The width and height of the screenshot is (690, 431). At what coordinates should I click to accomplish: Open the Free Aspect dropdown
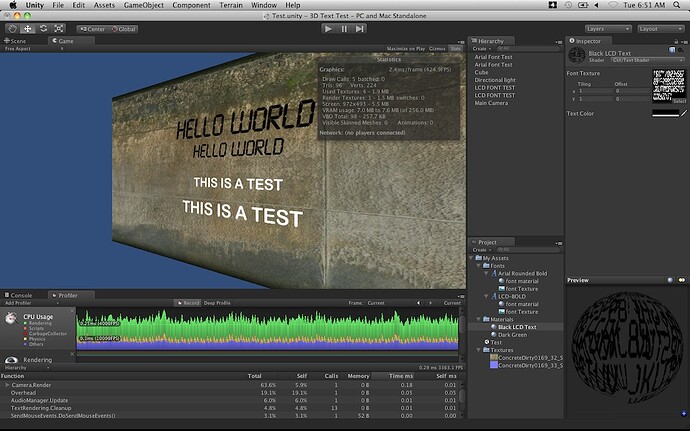[x=33, y=49]
